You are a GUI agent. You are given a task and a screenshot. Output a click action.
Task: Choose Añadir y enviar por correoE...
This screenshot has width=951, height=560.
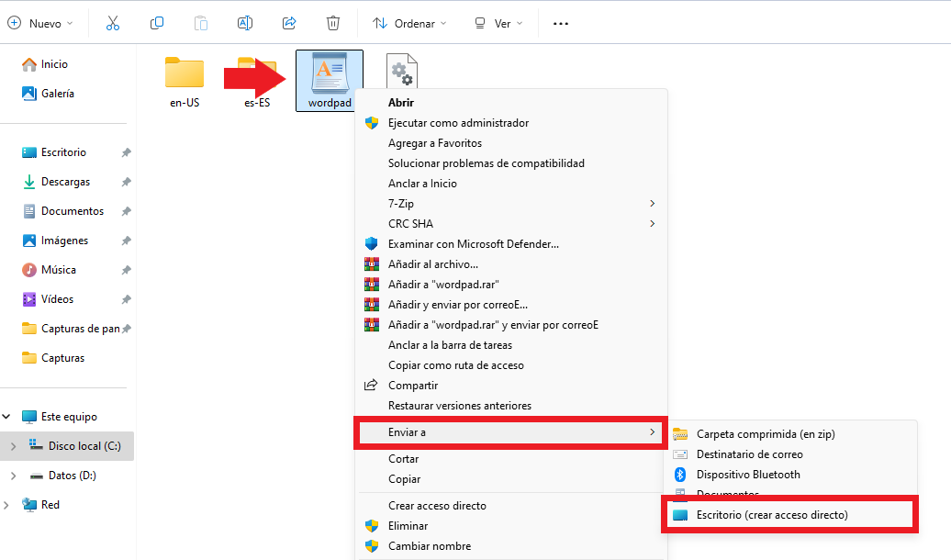(510, 305)
